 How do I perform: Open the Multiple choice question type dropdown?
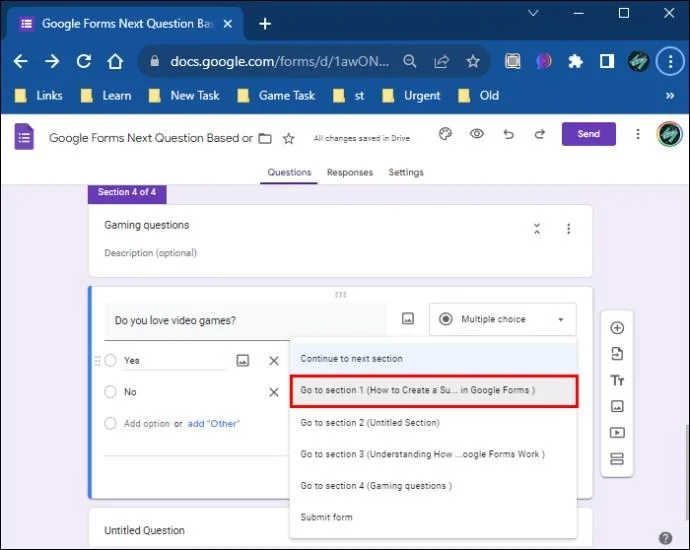point(503,319)
